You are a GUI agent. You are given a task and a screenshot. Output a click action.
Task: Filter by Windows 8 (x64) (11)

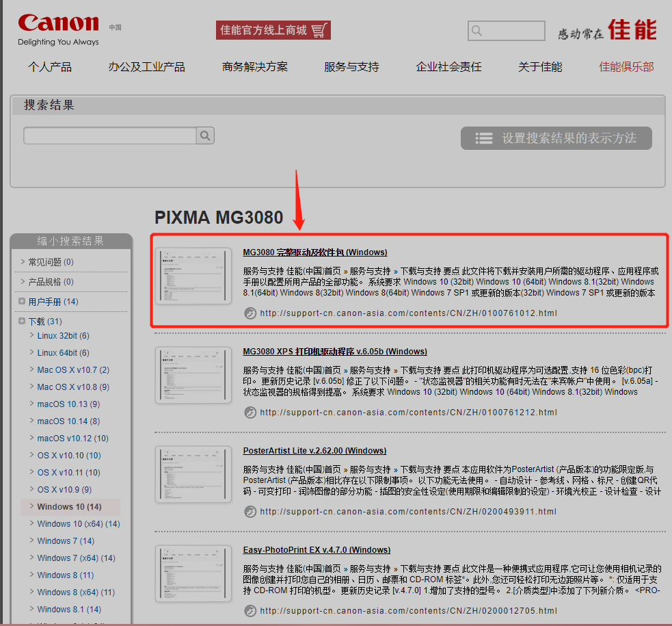(76, 592)
